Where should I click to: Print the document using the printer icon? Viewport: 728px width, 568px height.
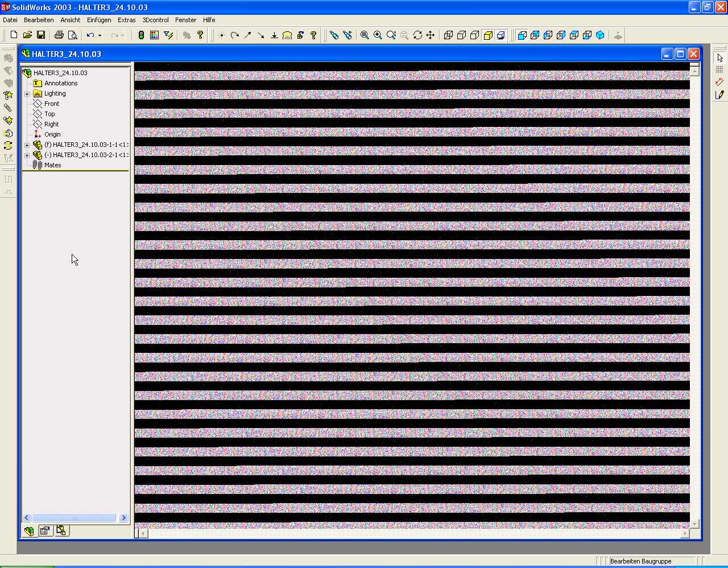point(59,35)
